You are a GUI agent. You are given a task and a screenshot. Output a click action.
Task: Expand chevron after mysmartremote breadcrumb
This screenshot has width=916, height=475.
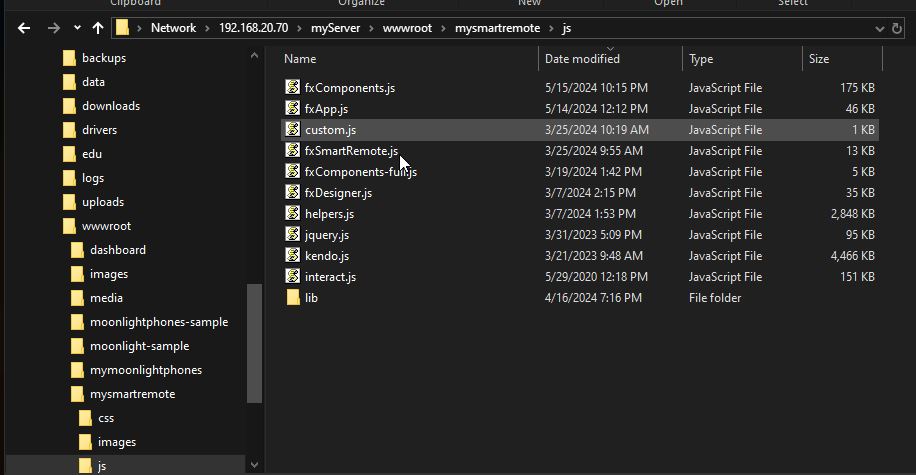[x=551, y=28]
